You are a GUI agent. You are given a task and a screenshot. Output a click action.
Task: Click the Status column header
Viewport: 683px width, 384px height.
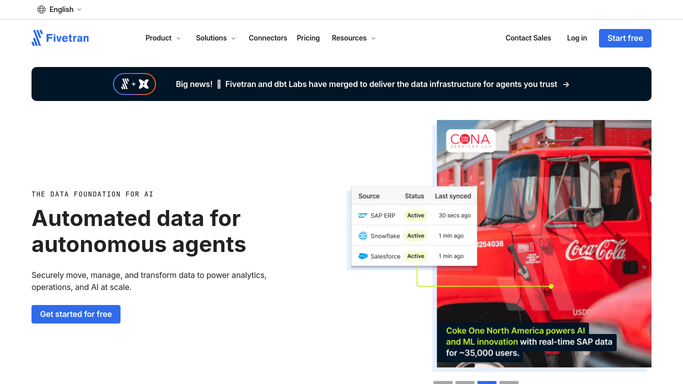414,196
